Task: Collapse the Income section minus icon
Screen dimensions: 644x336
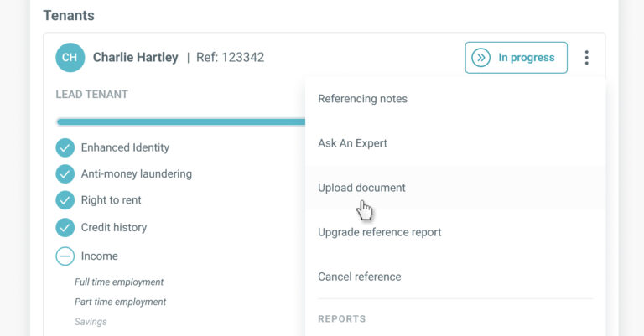Action: (65, 256)
